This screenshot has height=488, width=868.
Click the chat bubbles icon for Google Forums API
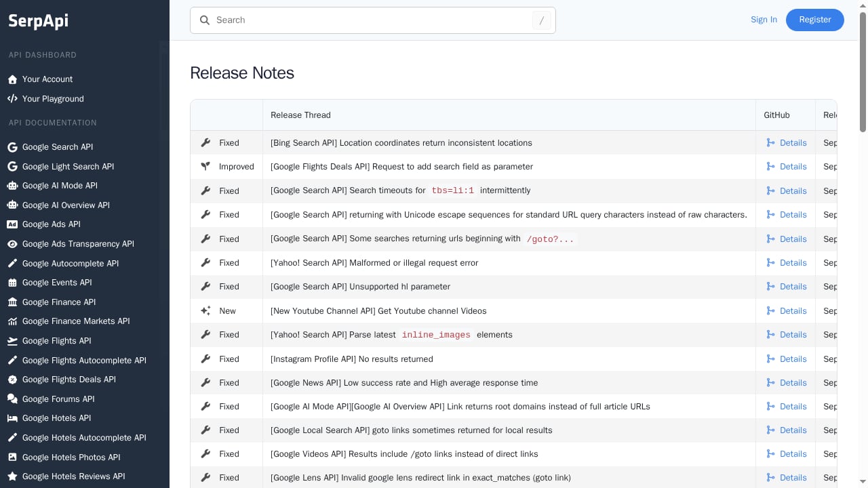coord(12,399)
